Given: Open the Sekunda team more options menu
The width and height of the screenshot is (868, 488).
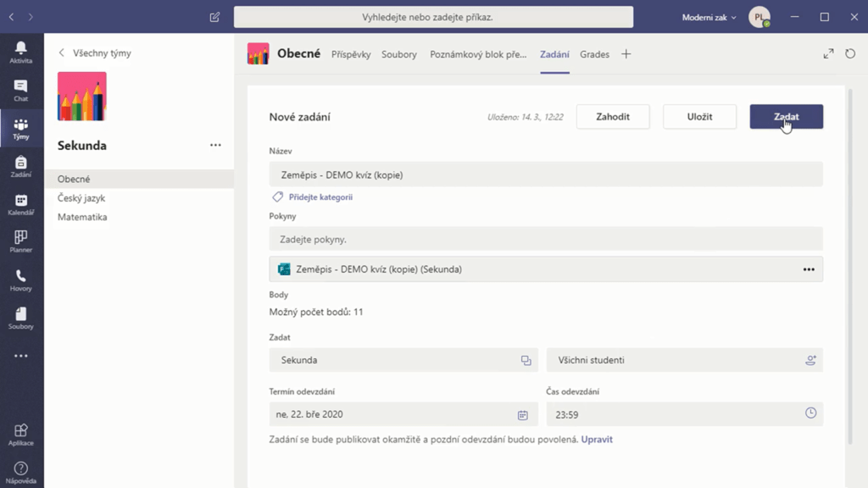Looking at the screenshot, I should [215, 145].
